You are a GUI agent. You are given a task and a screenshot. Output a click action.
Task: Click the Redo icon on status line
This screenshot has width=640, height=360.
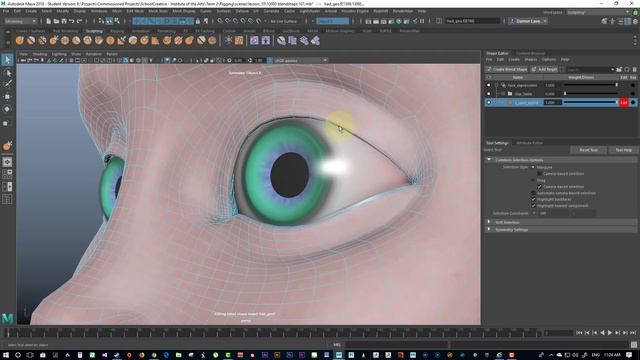coord(80,21)
